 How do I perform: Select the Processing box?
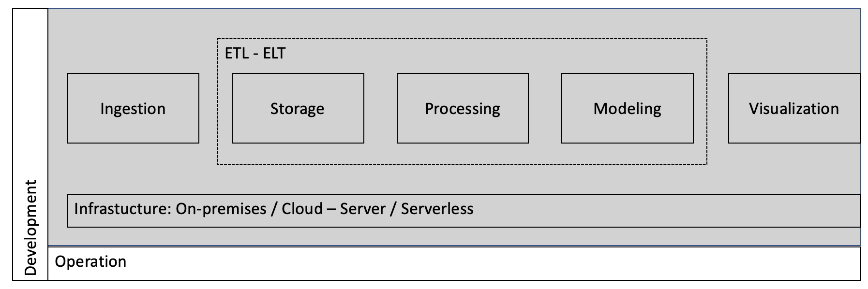coord(463,108)
